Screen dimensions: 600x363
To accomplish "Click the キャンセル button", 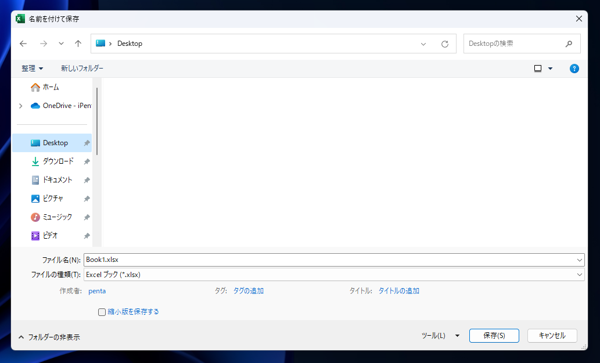I will [x=552, y=336].
